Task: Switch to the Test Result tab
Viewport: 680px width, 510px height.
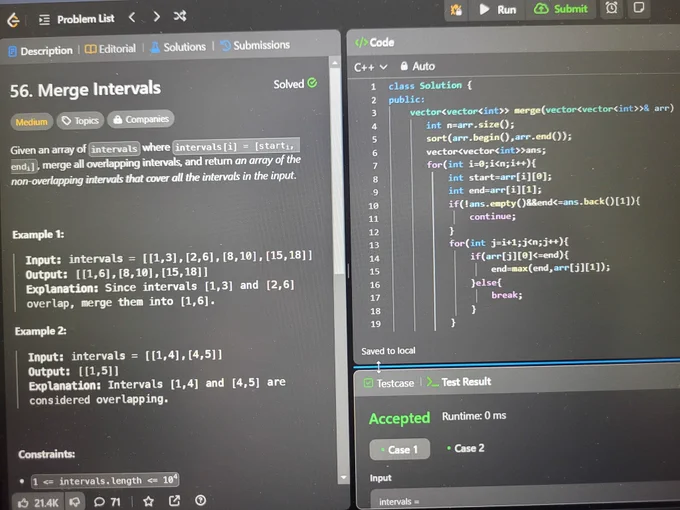Action: (x=459, y=382)
